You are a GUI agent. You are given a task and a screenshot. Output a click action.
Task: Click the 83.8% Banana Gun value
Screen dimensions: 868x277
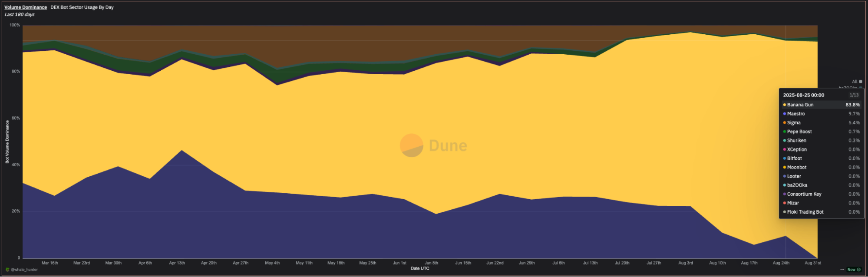852,105
